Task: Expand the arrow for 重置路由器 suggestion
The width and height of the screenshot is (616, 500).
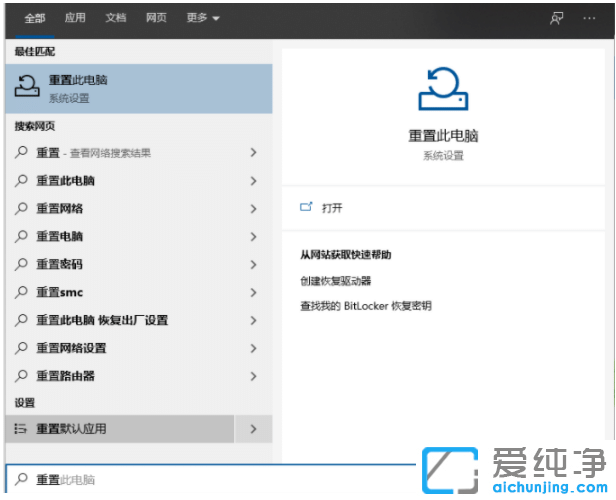Action: [253, 376]
